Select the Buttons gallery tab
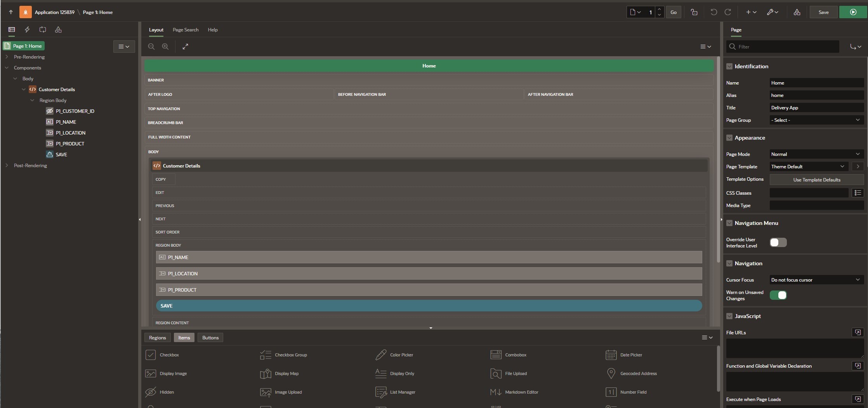 [x=210, y=337]
